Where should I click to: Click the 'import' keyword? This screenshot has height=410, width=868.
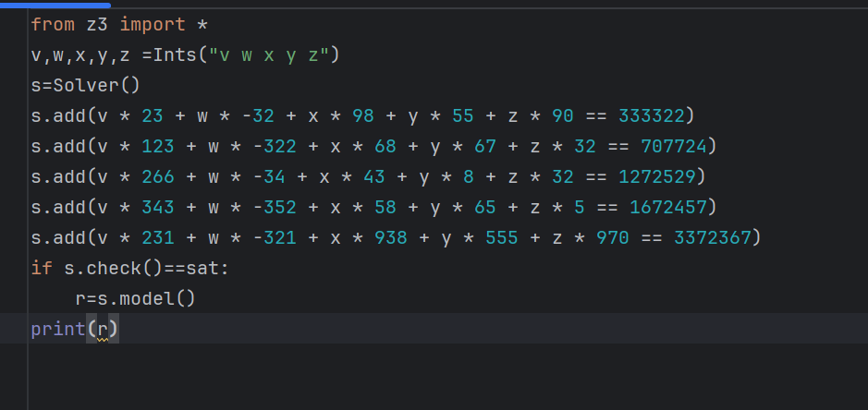pyautogui.click(x=153, y=24)
